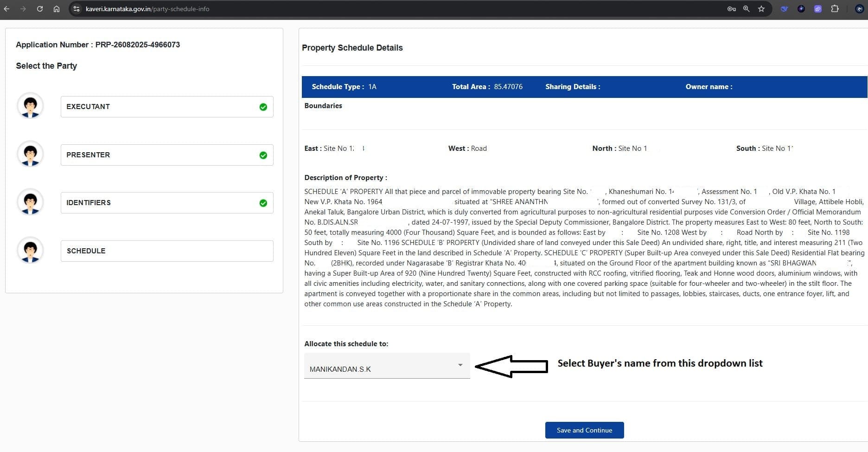Screen dimensions: 868x452
Task: Click green checkmark on Presenter row
Action: click(263, 155)
